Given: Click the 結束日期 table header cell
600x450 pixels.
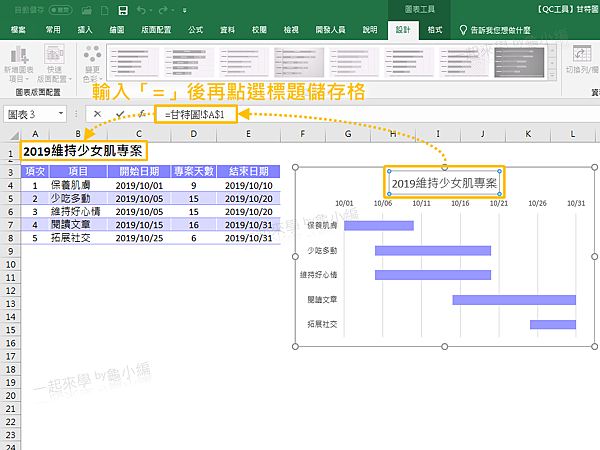Looking at the screenshot, I should [x=248, y=171].
